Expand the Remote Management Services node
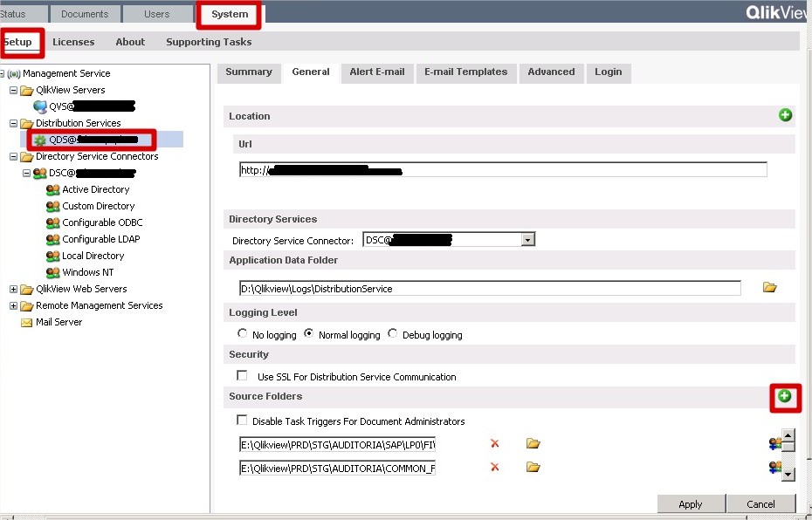 [13, 305]
